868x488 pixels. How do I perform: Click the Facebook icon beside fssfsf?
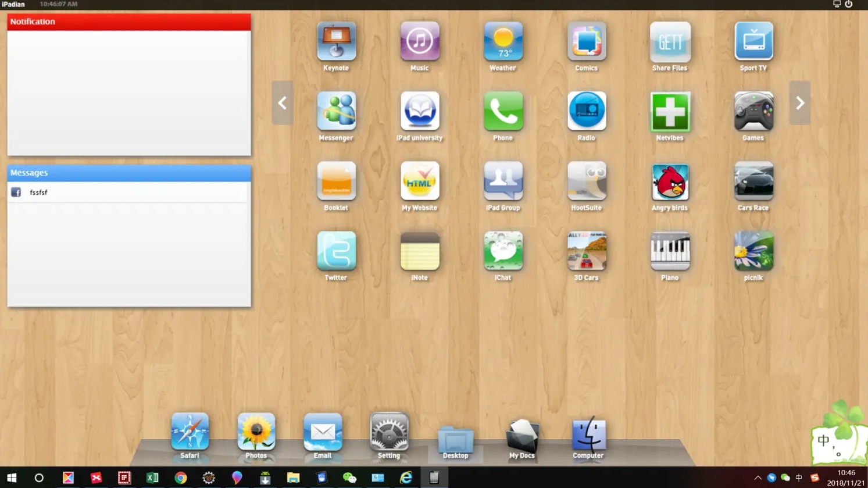point(16,193)
